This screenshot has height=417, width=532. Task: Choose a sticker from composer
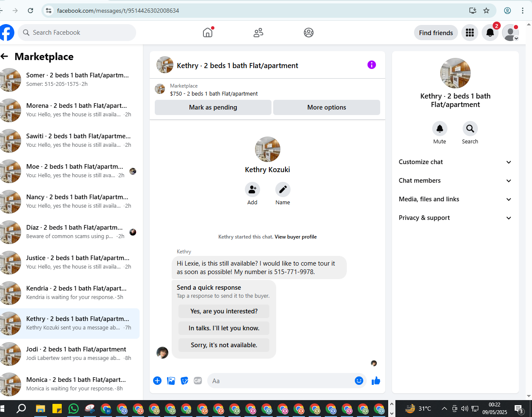(x=184, y=381)
